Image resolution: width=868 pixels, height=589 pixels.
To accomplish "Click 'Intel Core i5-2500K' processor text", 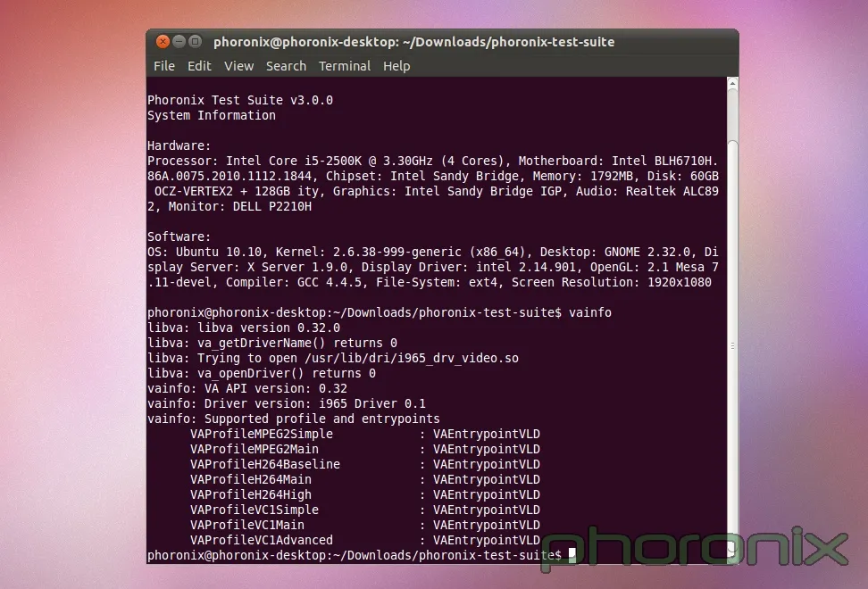I will pos(294,161).
